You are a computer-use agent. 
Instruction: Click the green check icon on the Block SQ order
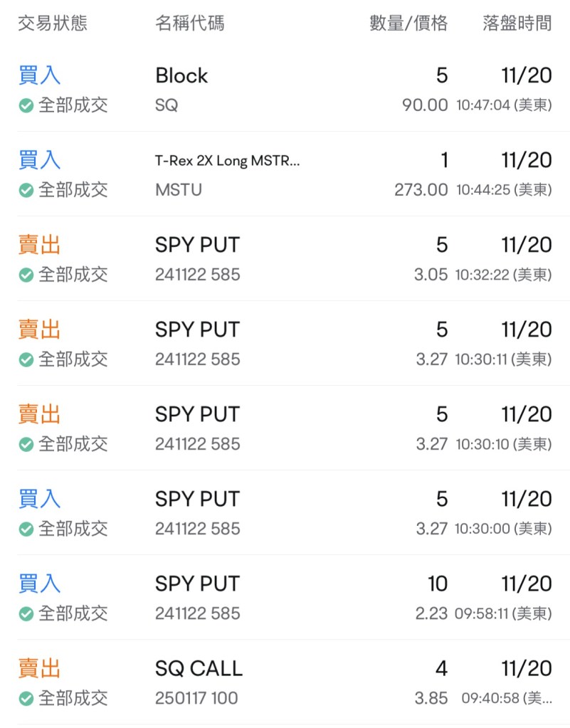pos(26,106)
